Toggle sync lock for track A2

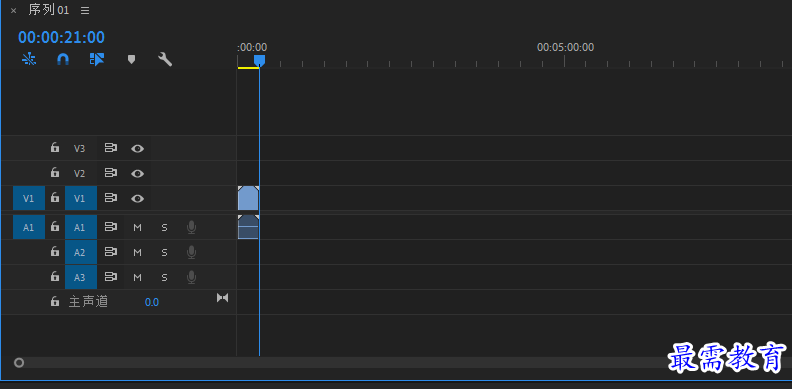pyautogui.click(x=111, y=252)
